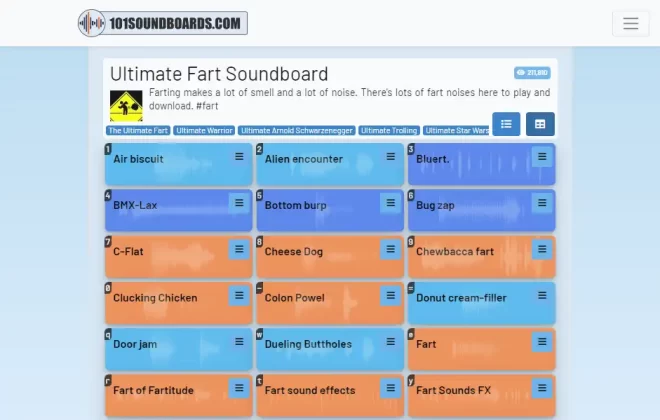This screenshot has width=660, height=420.
Task: Click the soundboard warning-sign thumbnail image
Action: click(126, 106)
